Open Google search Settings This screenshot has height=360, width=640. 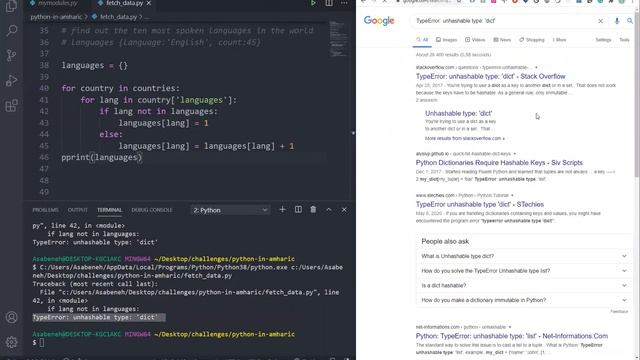[603, 40]
